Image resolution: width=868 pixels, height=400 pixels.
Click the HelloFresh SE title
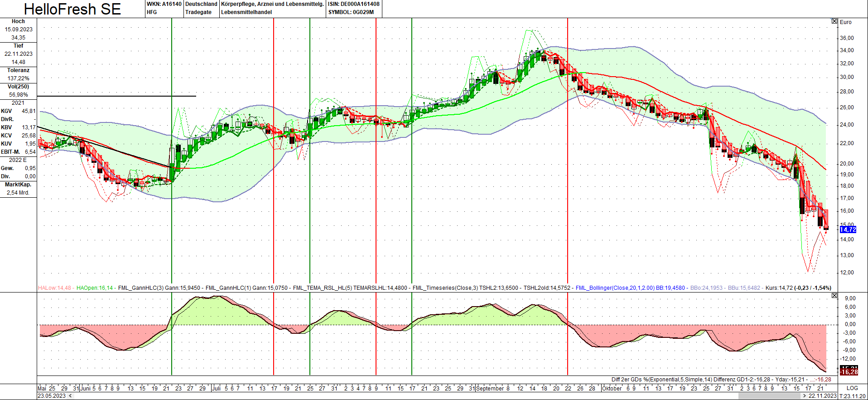(72, 9)
